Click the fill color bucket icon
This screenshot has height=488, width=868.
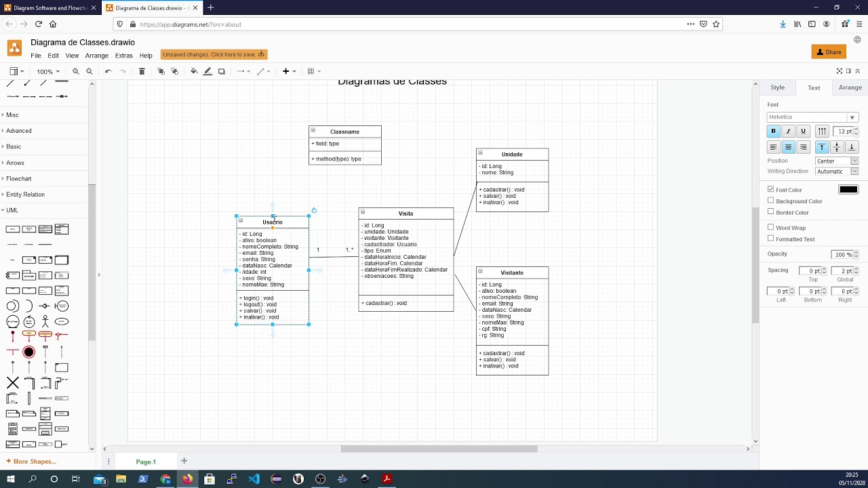pos(194,71)
